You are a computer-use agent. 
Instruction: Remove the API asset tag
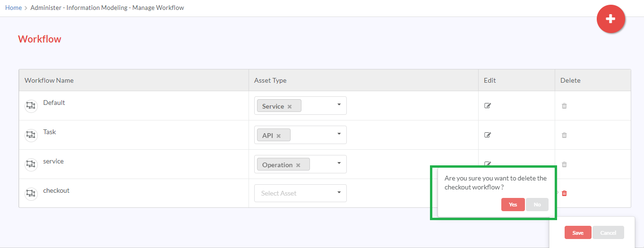(x=279, y=136)
